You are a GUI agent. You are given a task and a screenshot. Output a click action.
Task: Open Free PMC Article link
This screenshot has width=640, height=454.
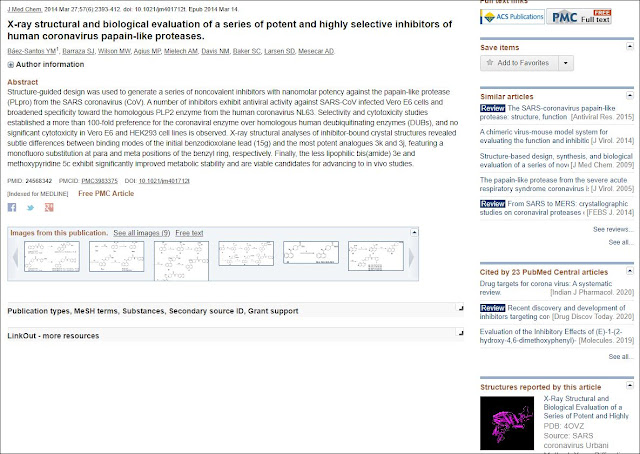point(106,194)
